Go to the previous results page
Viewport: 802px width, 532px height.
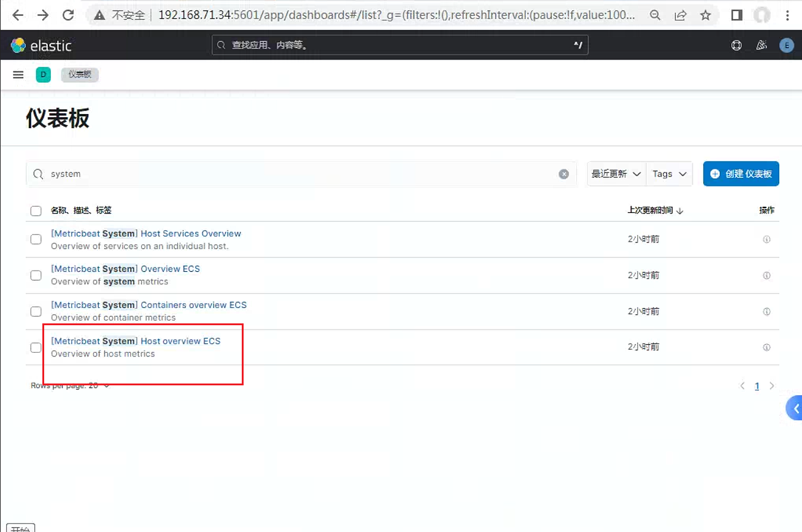(742, 386)
